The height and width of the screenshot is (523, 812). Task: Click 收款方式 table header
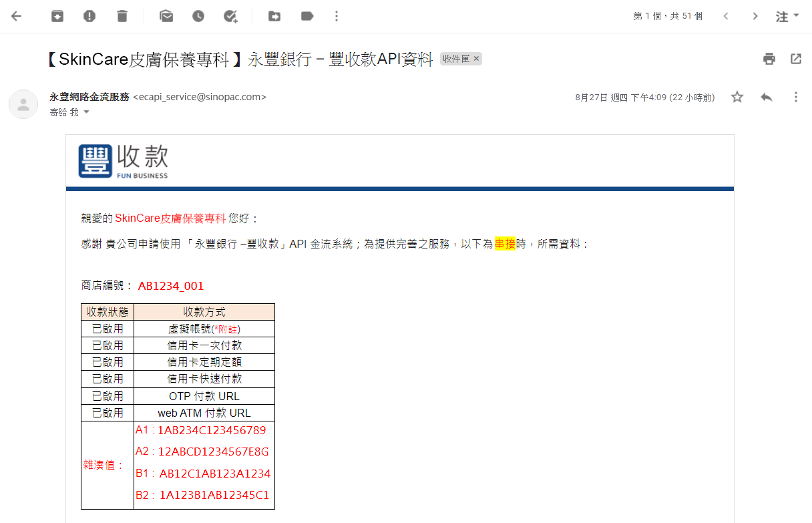204,312
